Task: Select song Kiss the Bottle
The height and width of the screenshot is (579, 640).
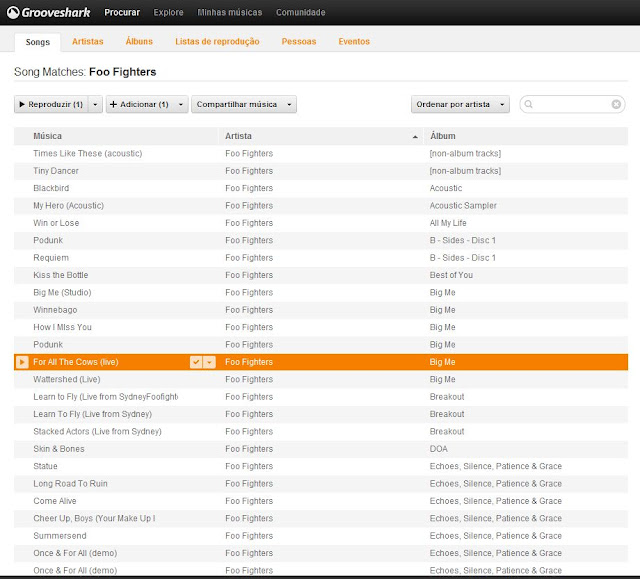Action: (x=61, y=275)
